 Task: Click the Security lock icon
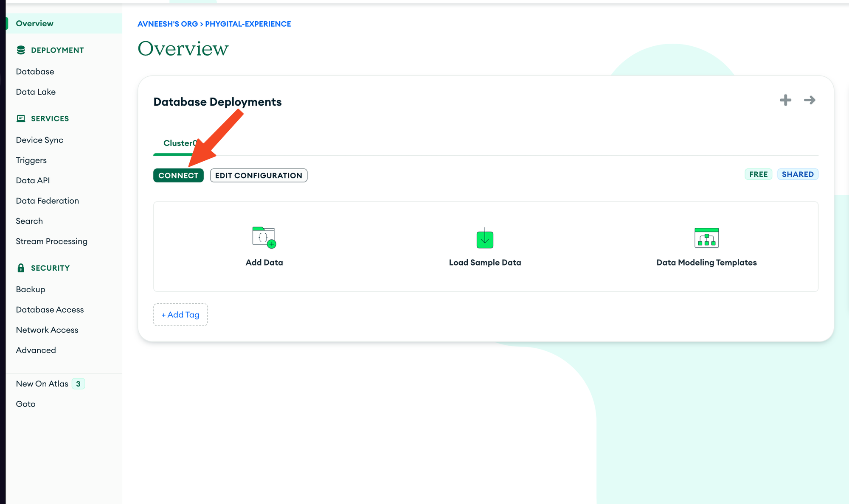tap(21, 268)
